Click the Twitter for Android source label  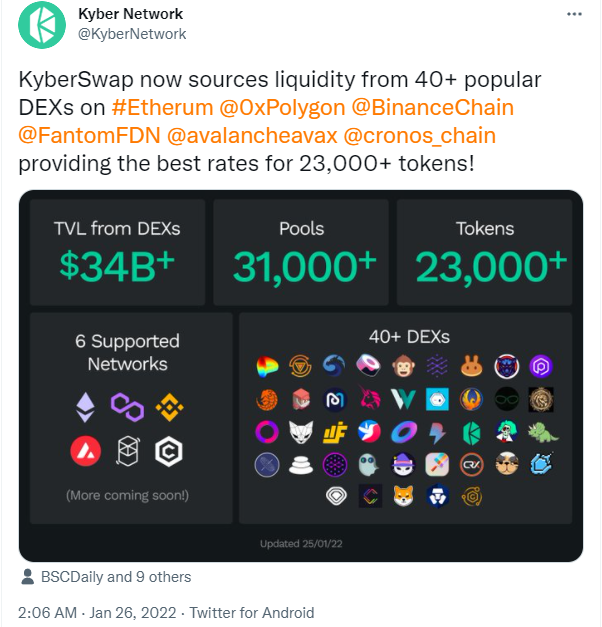pos(251,612)
